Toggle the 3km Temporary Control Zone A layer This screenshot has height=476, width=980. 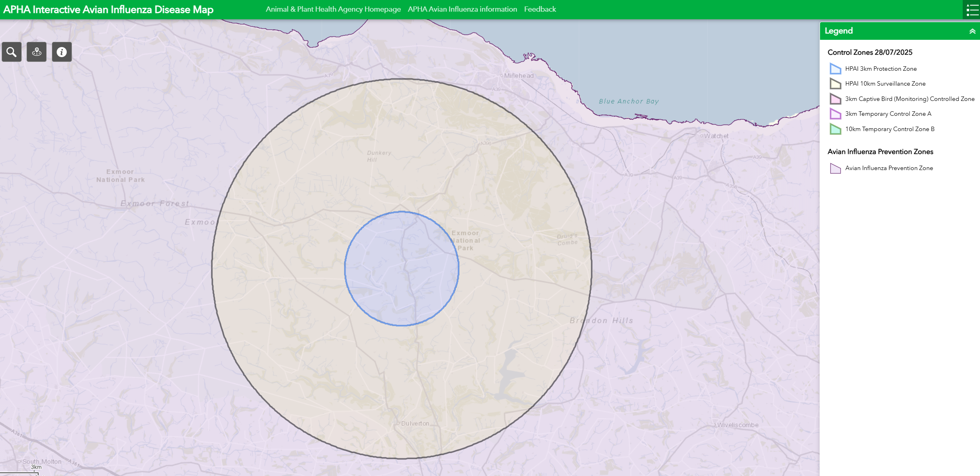point(835,114)
